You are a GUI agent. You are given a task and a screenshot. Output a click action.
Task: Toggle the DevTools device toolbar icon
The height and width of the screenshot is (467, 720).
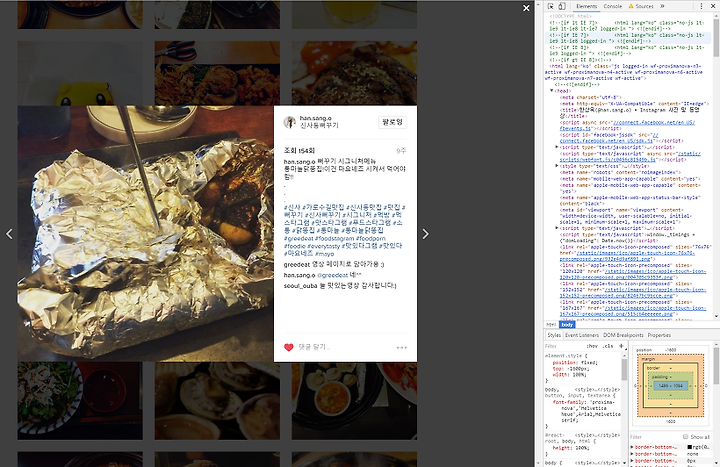[x=562, y=6]
